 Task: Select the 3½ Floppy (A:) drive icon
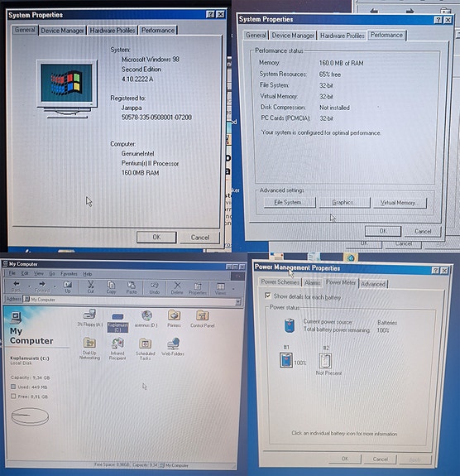(90, 318)
